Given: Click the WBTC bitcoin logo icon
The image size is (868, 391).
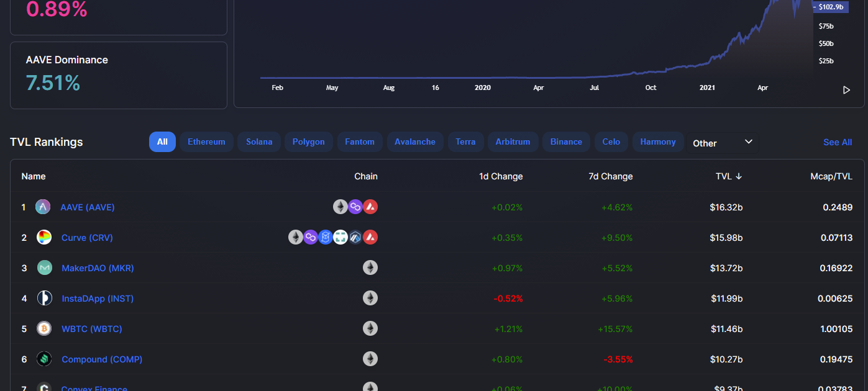Looking at the screenshot, I should tap(44, 329).
